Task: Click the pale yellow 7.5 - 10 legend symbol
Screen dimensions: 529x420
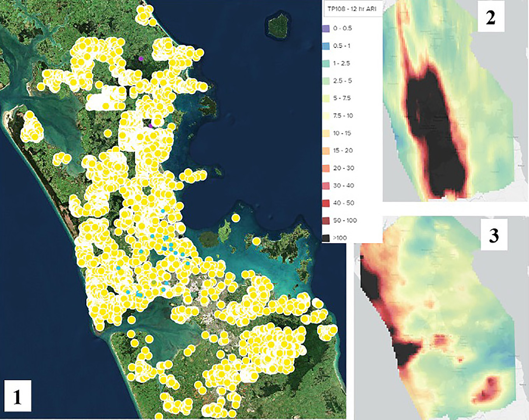Action: tap(326, 115)
